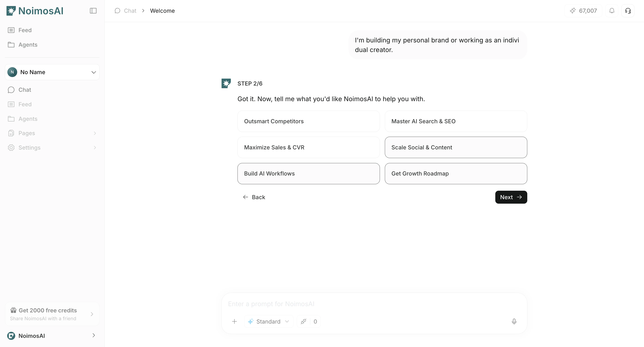This screenshot has height=347, width=644.
Task: Select the Maximize Sales & CVR option
Action: [309, 147]
